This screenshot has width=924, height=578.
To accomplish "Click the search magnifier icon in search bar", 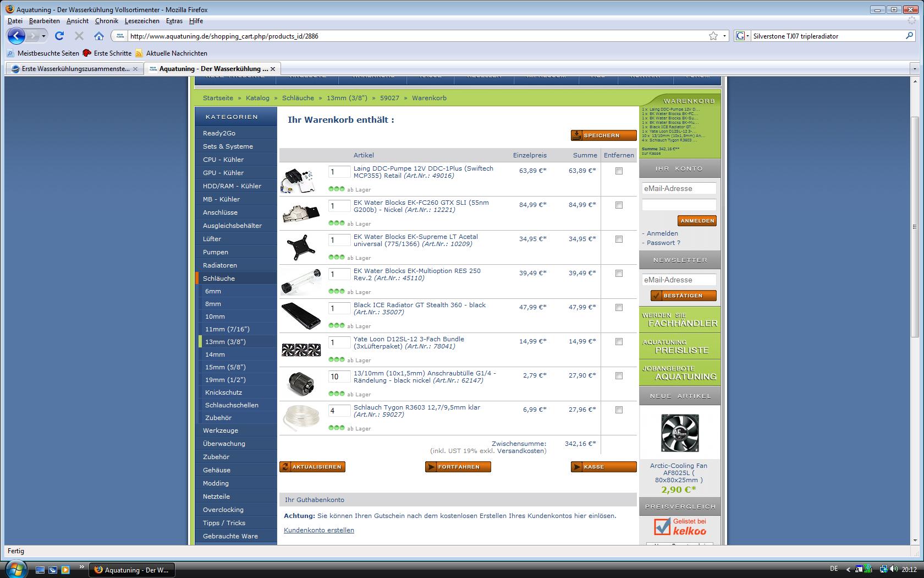I will [909, 36].
